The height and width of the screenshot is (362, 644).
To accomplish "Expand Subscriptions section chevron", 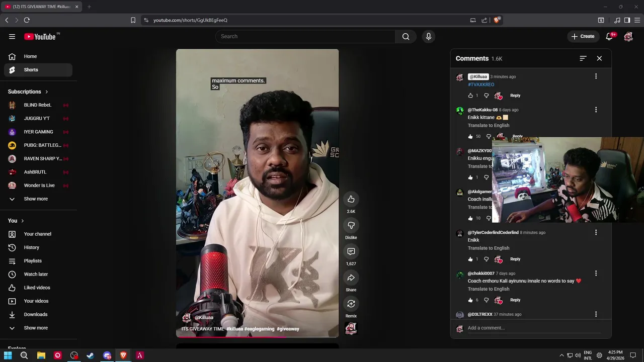I will [x=47, y=92].
